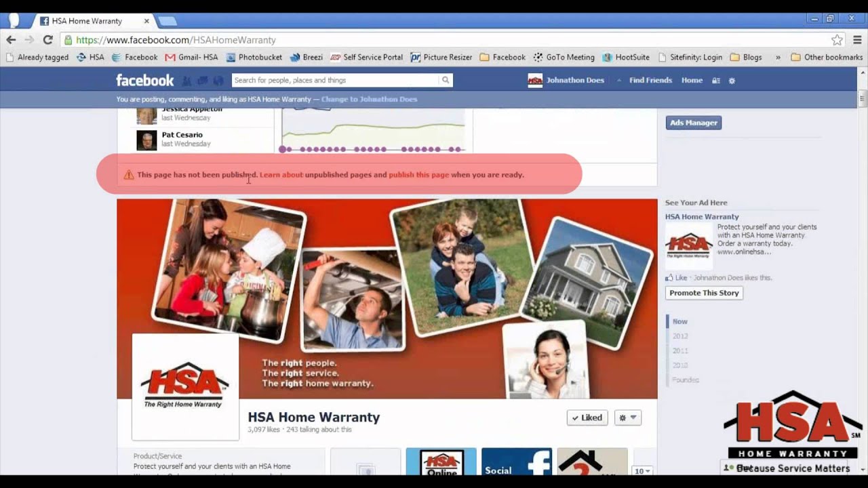868x488 pixels.
Task: Open the Breezi bookmark
Action: 307,58
